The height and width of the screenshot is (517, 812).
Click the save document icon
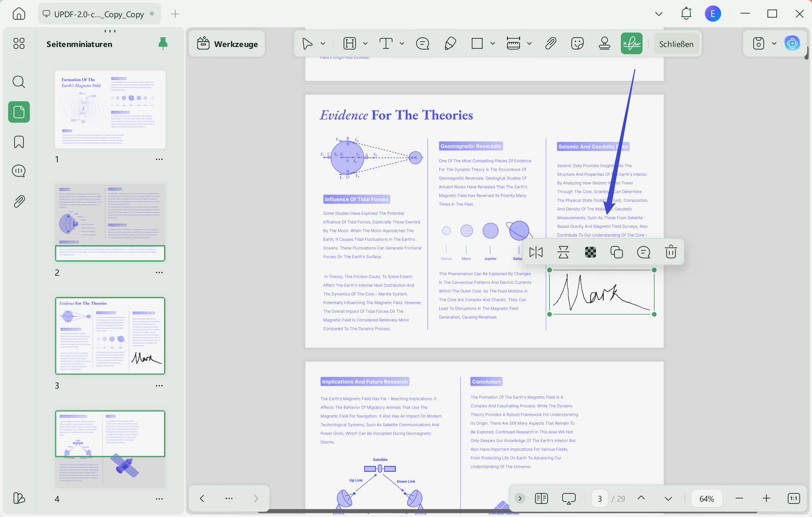tap(759, 44)
